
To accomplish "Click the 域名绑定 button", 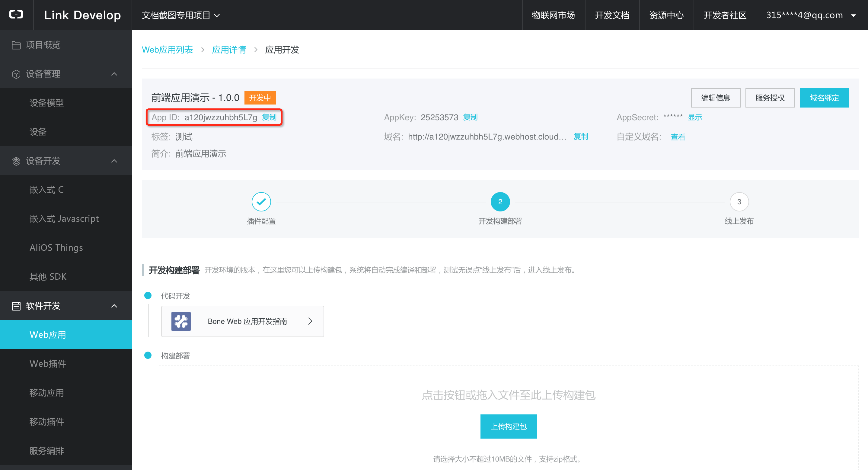I will tap(824, 98).
